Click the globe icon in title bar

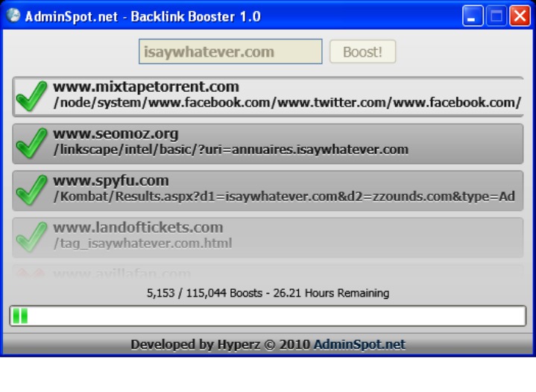(x=13, y=16)
